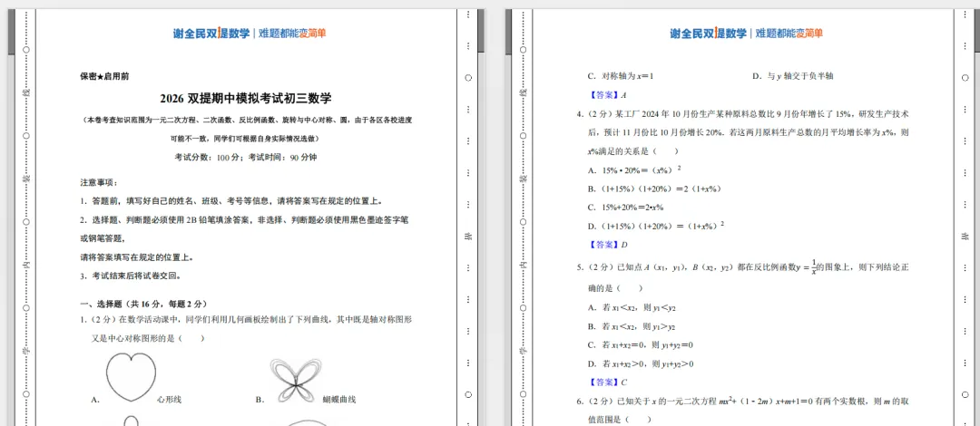This screenshot has width=980, height=426.
Task: Click the header logo on the cover page
Action: click(250, 34)
